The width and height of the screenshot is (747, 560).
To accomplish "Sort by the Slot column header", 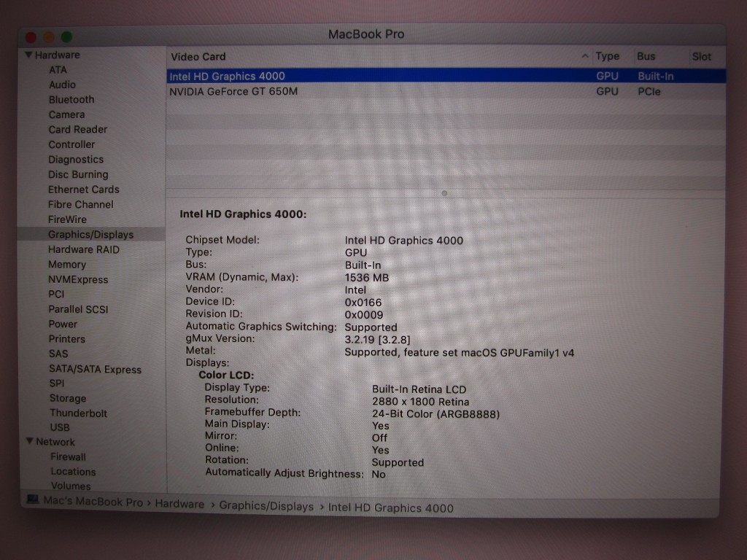I will pos(701,57).
